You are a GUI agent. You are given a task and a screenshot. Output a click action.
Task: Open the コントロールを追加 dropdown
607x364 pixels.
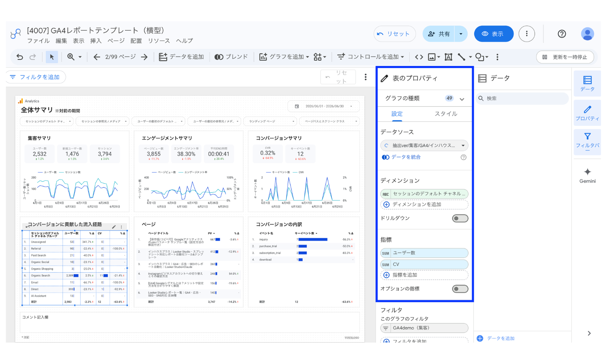click(x=370, y=57)
